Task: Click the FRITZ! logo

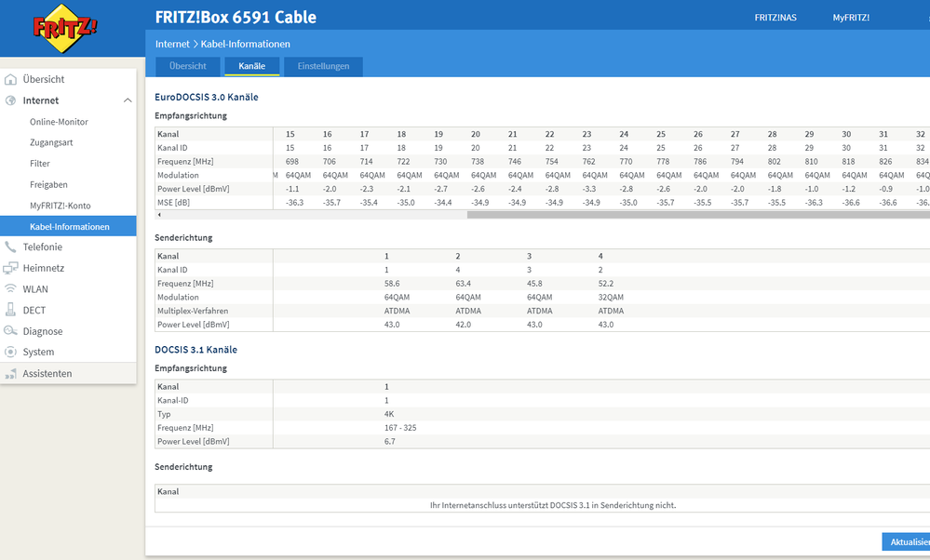Action: [x=64, y=28]
